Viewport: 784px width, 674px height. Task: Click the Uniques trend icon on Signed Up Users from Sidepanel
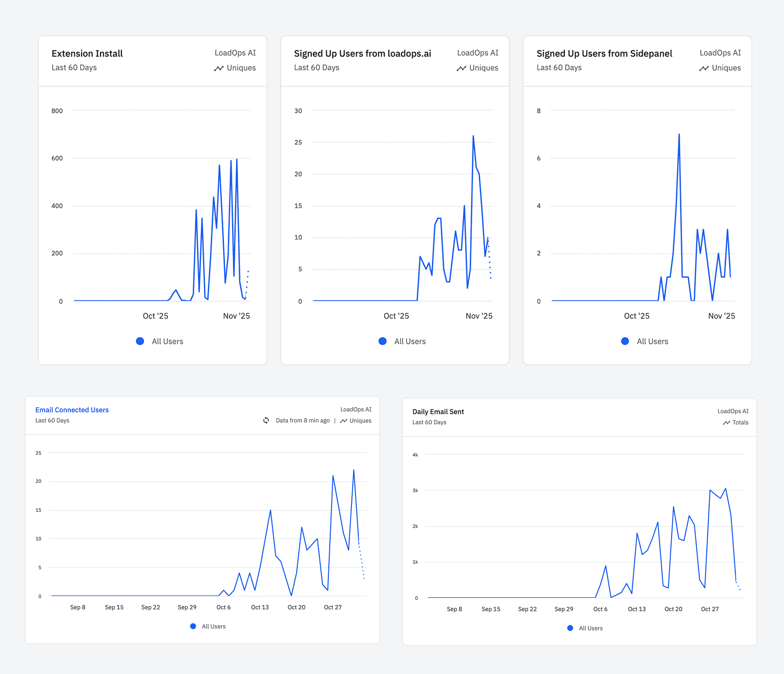point(704,69)
